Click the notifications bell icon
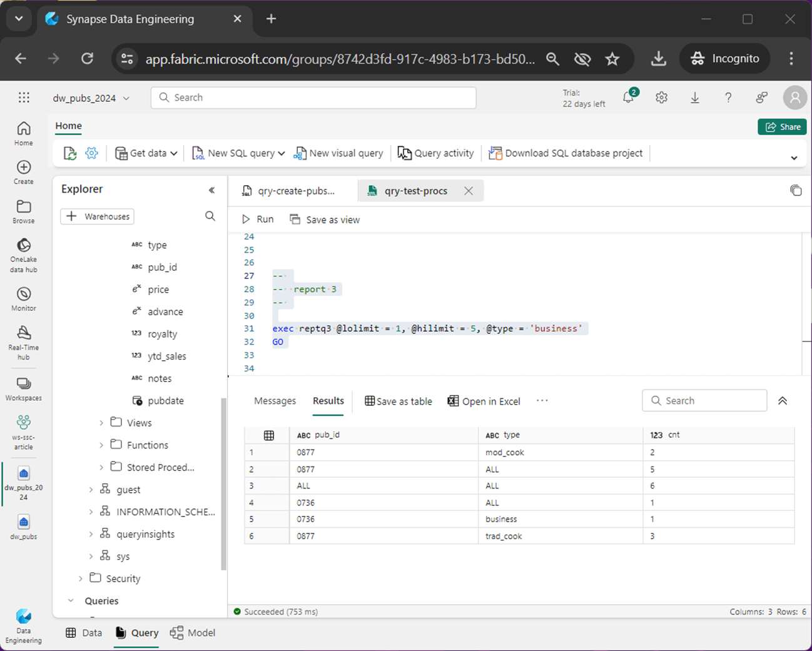Image resolution: width=812 pixels, height=651 pixels. (x=628, y=98)
